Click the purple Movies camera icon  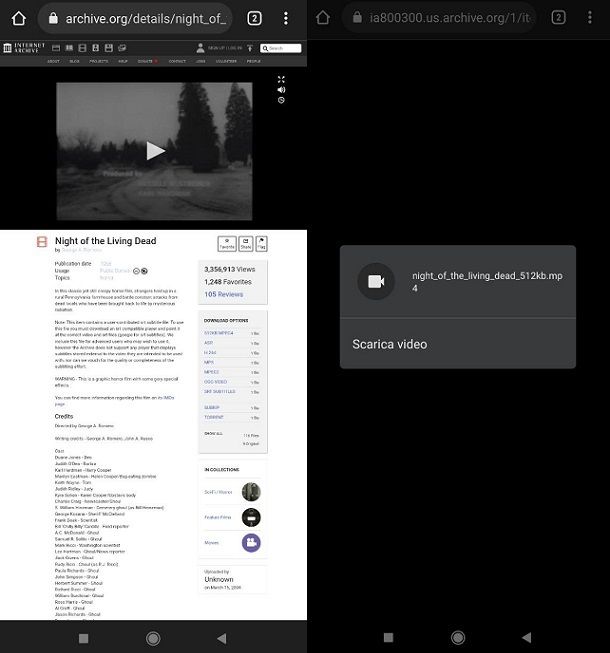point(251,543)
